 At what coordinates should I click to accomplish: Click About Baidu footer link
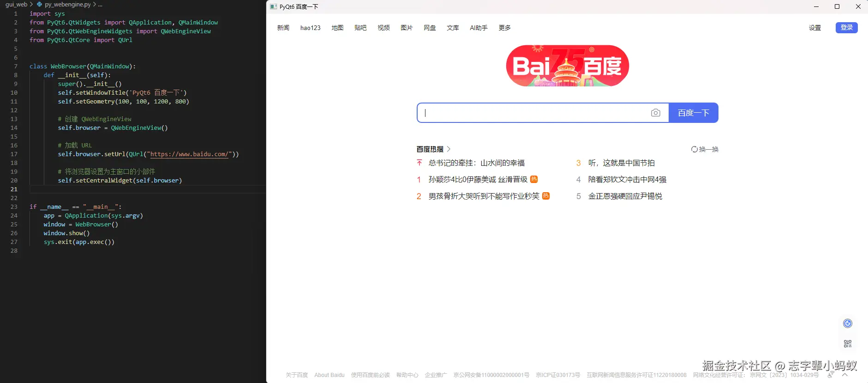tap(329, 375)
